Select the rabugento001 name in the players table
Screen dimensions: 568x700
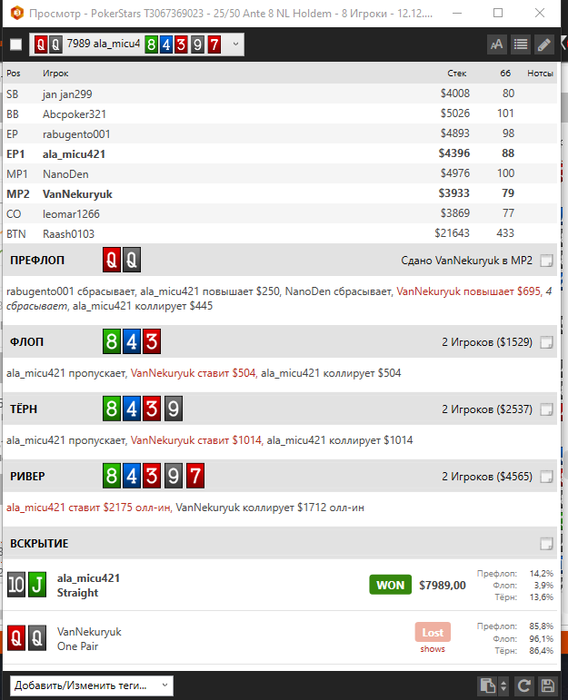(76, 134)
